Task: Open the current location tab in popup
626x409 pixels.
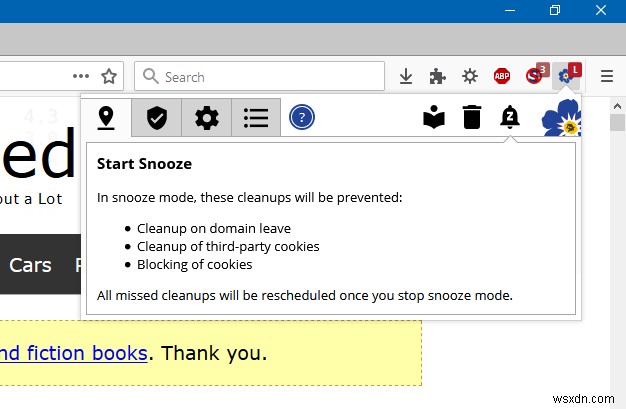Action: coord(106,118)
